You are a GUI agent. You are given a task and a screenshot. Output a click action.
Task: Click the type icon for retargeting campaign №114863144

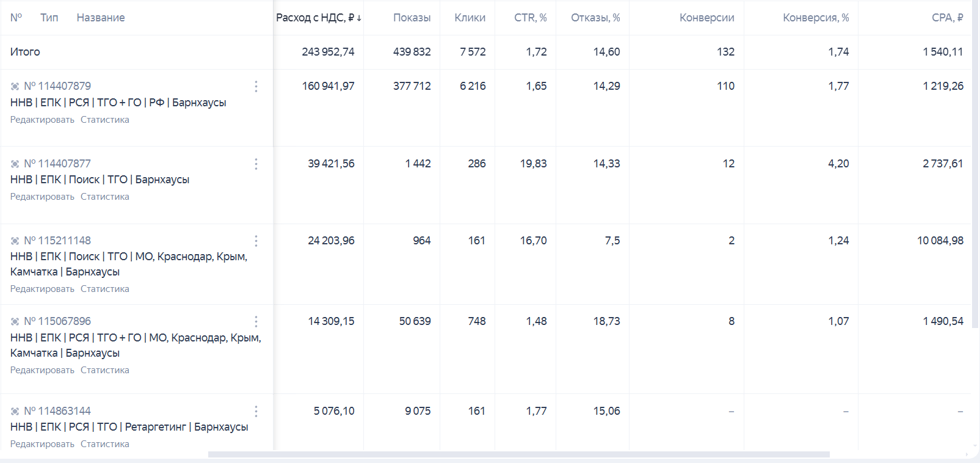point(15,411)
